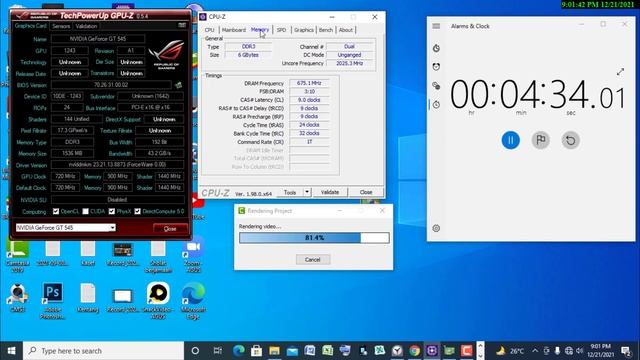Click the Validate button in CPU-Z
Screen dimensions: 640x360
[330, 192]
